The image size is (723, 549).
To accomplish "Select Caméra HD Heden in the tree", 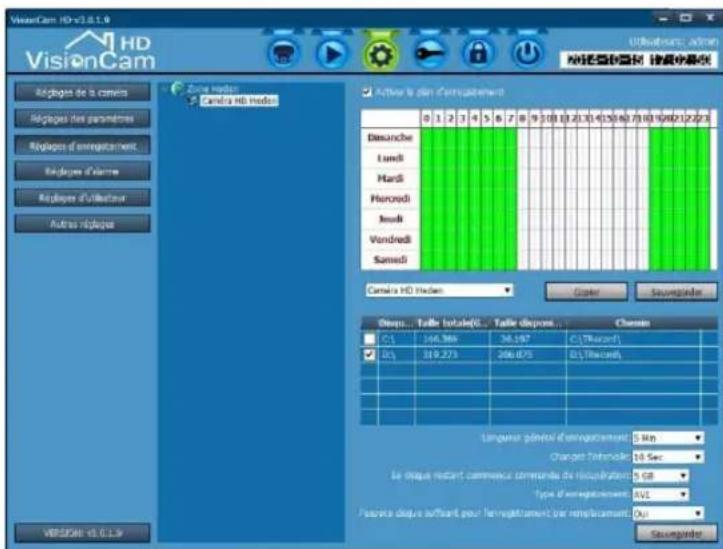I will click(x=239, y=100).
